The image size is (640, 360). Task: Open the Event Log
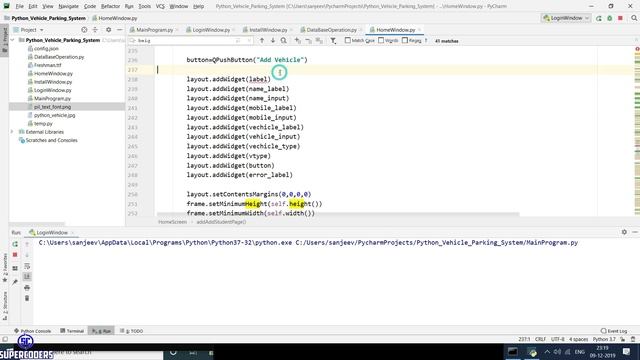coord(614,331)
